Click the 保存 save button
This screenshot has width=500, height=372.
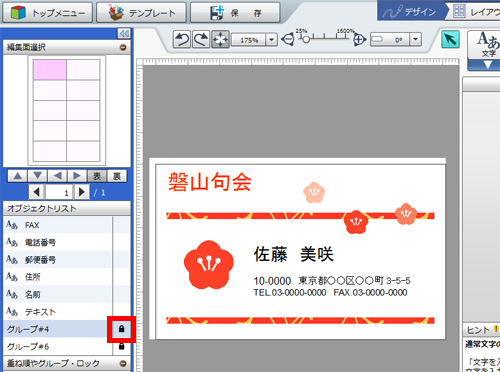tap(235, 13)
